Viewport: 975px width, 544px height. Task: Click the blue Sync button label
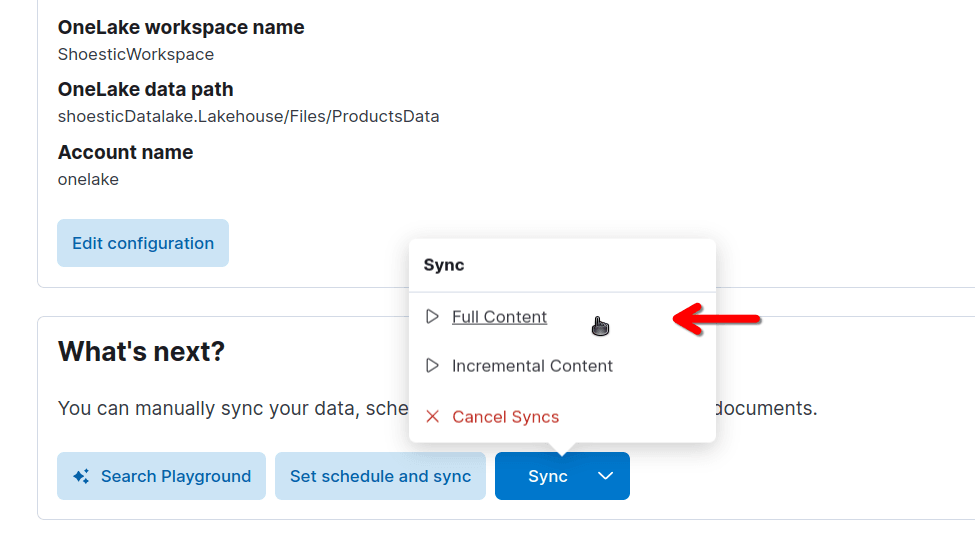coord(547,476)
